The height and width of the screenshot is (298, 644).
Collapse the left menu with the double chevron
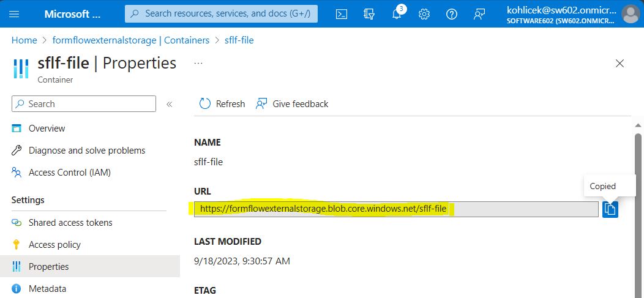[x=170, y=104]
